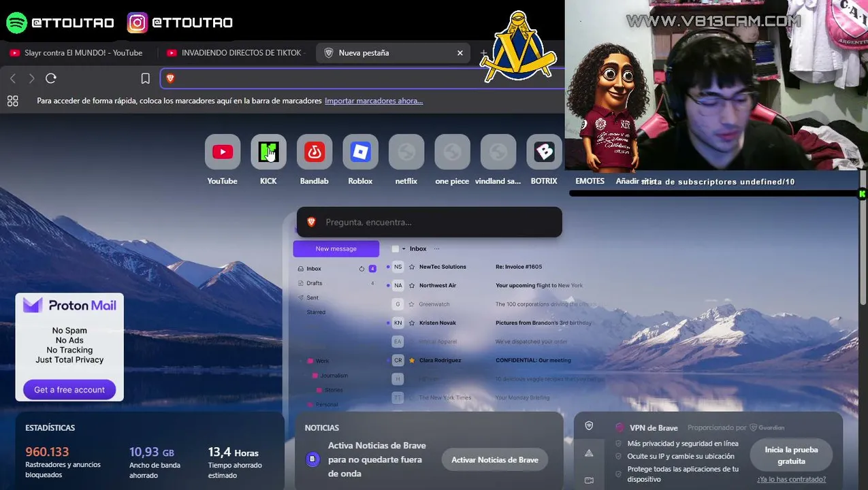The width and height of the screenshot is (868, 490).
Task: Select the VPN shield icon in the widget sidebar
Action: (x=589, y=426)
